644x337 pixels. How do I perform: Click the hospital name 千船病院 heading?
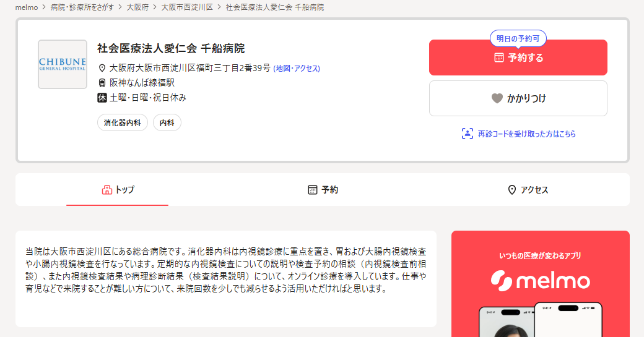pos(171,48)
